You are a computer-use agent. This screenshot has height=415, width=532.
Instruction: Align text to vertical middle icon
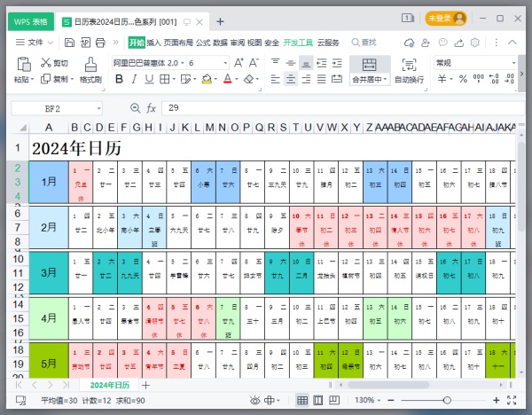(x=291, y=63)
